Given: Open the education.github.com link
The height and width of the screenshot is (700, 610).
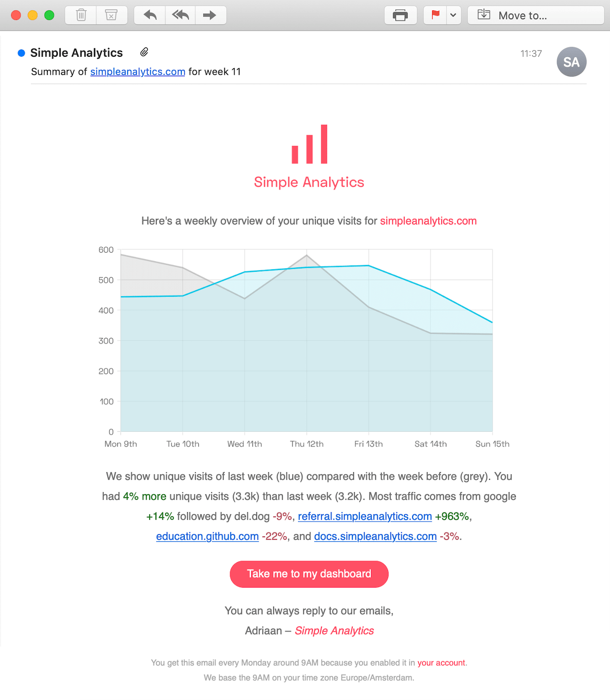Looking at the screenshot, I should (207, 536).
